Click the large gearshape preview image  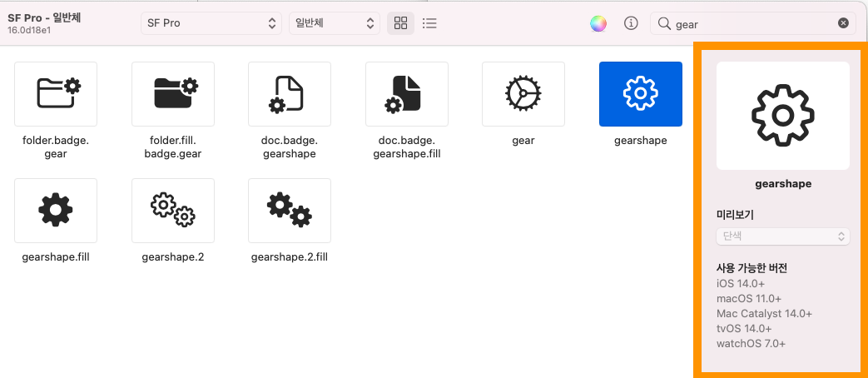(783, 116)
